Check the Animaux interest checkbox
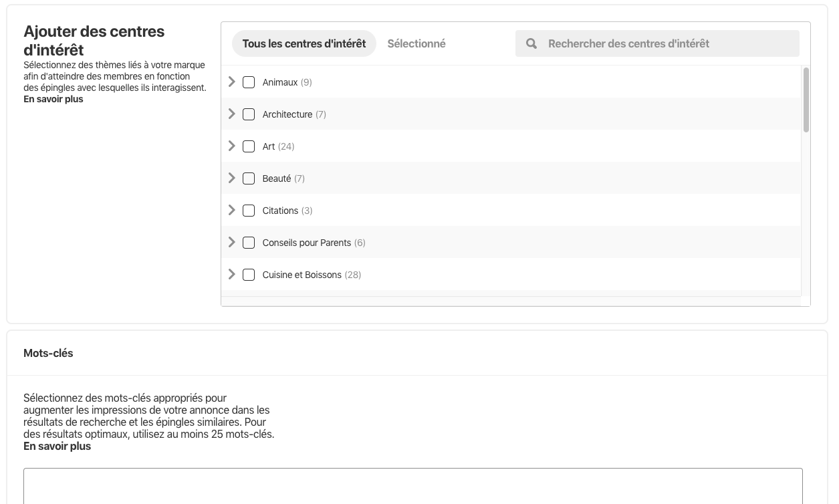Screen dimensions: 839x504 249,82
